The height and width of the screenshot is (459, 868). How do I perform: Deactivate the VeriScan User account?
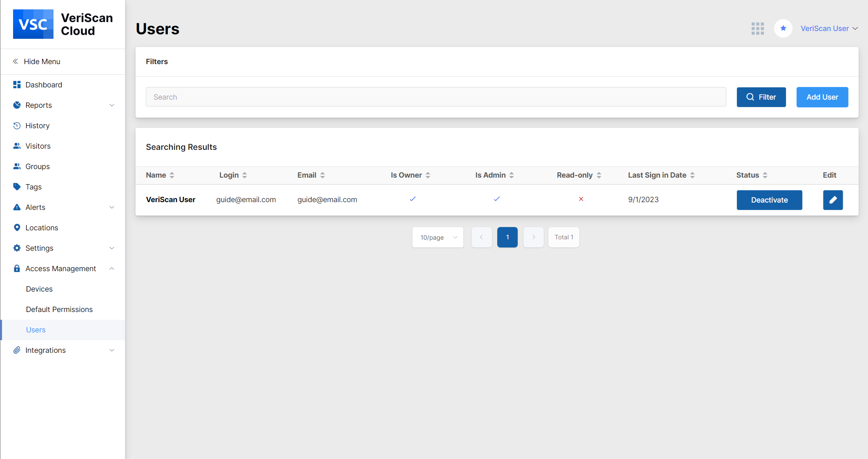pyautogui.click(x=769, y=200)
